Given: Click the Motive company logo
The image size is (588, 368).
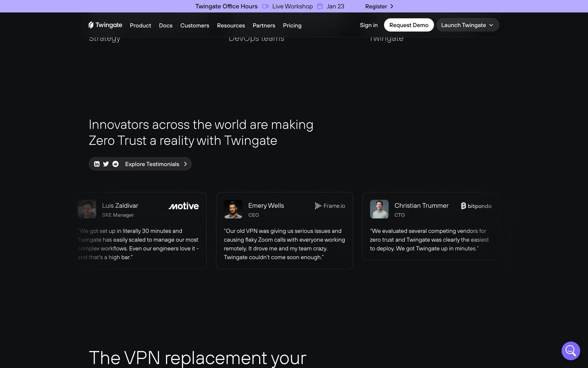Looking at the screenshot, I should click(183, 206).
